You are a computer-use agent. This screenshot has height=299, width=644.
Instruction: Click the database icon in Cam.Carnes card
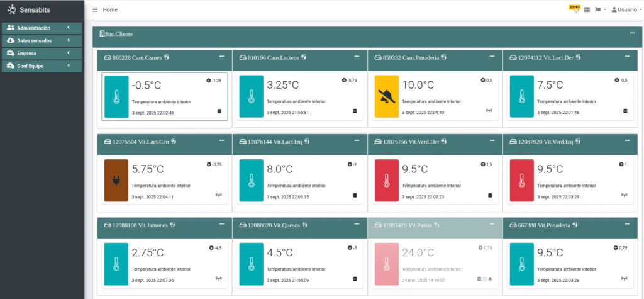click(x=219, y=111)
